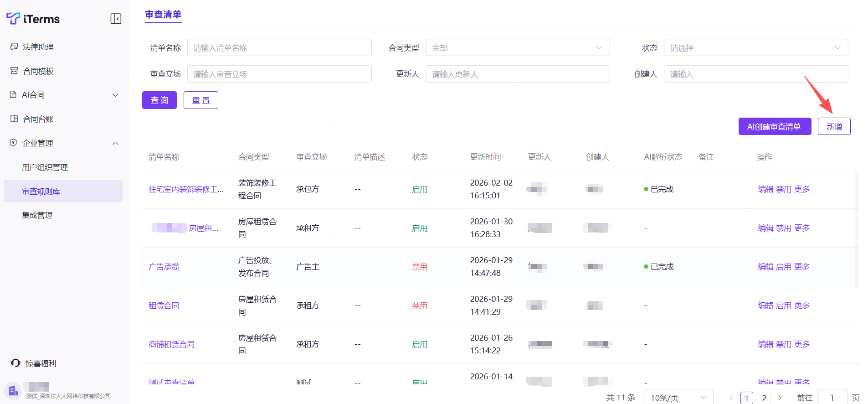Collapse the sidebar with the panel icon

(x=116, y=19)
